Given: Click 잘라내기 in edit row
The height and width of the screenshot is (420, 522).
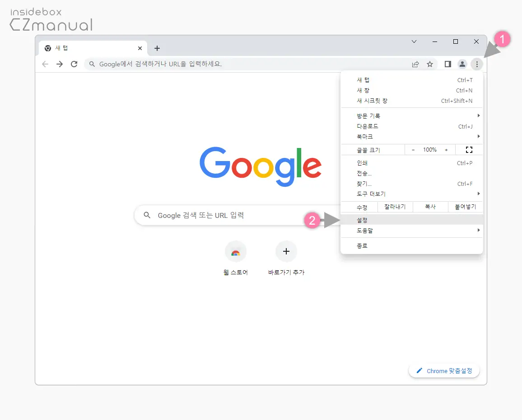Looking at the screenshot, I should (x=395, y=207).
